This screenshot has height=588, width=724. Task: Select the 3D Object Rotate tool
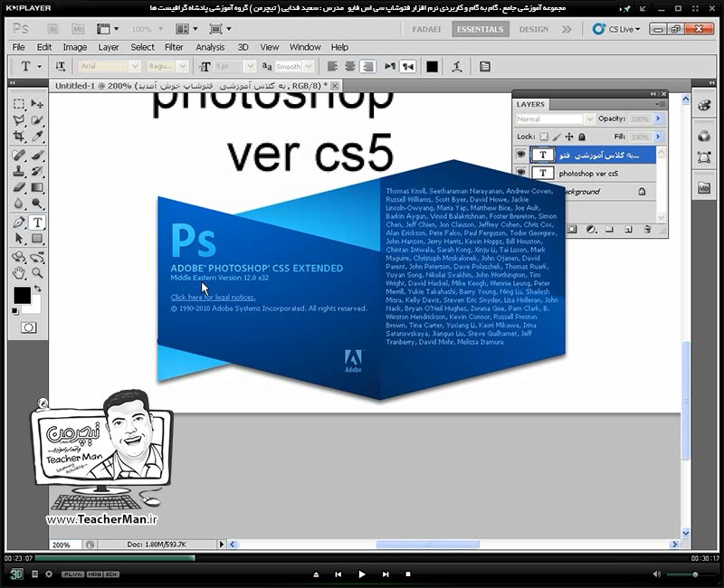pos(19,257)
